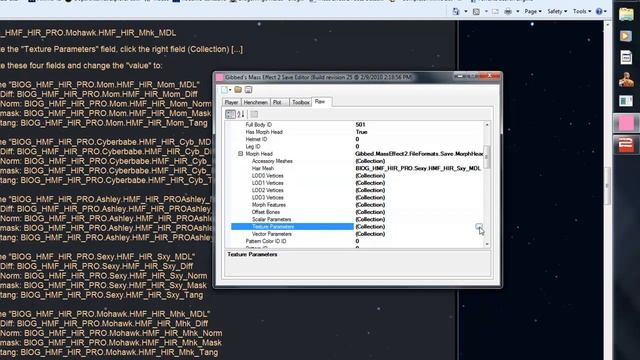Screen dimensions: 640x360
Task: Switch to the Henchmen tab
Action: tap(256, 102)
